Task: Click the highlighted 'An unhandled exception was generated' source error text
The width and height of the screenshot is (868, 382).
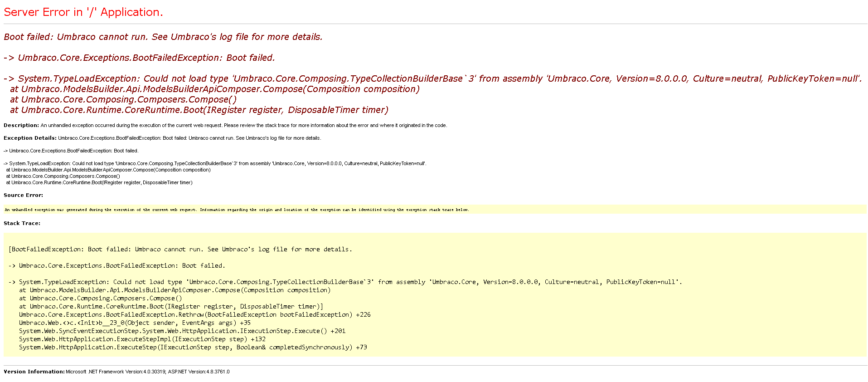Action: [x=237, y=210]
